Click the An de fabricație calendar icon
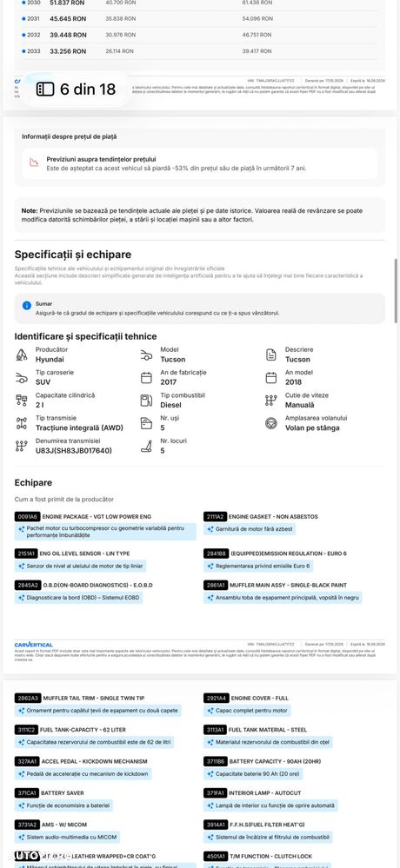 [146, 378]
